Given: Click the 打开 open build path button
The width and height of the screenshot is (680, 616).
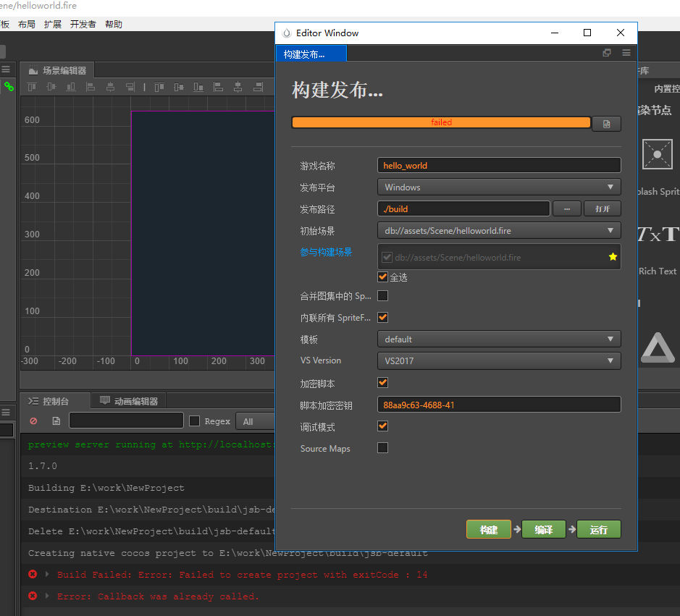Looking at the screenshot, I should pos(603,209).
